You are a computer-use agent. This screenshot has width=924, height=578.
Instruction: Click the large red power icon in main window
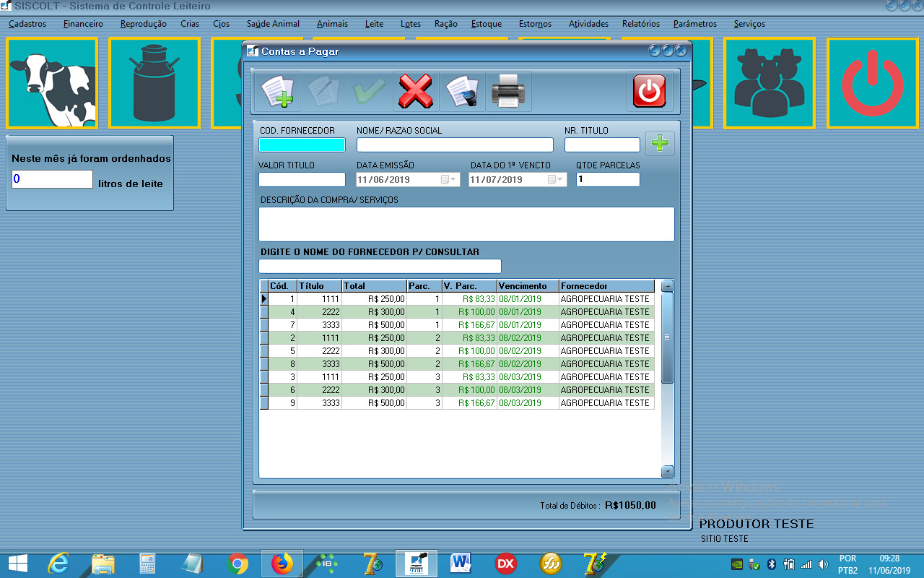(872, 83)
